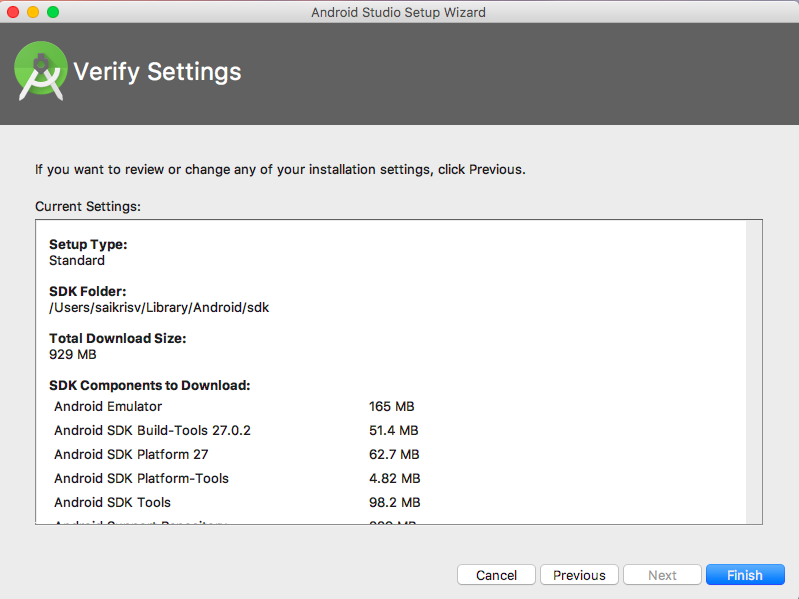Cancel the setup wizard
The height and width of the screenshot is (599, 799).
(496, 575)
